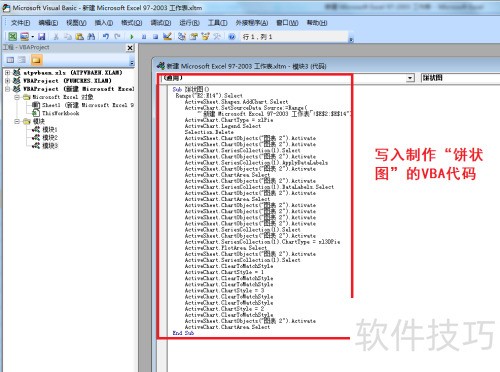Select ThisWorkbook in project tree
This screenshot has width=500, height=372.
point(61,113)
